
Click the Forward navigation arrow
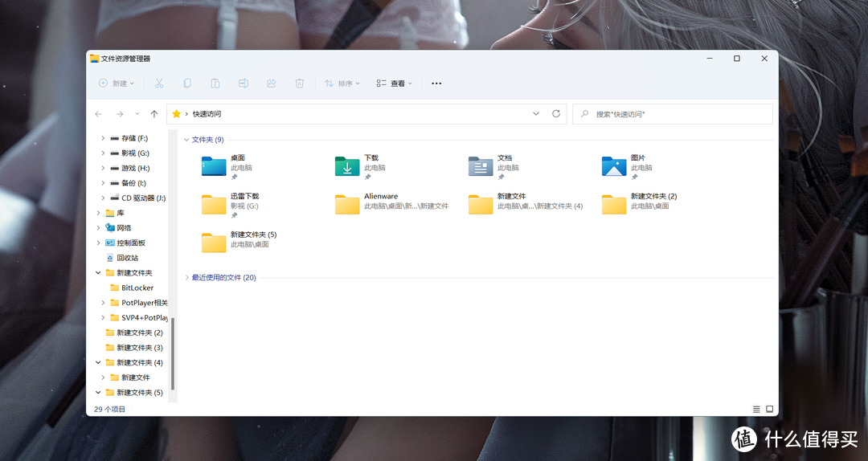pos(120,114)
